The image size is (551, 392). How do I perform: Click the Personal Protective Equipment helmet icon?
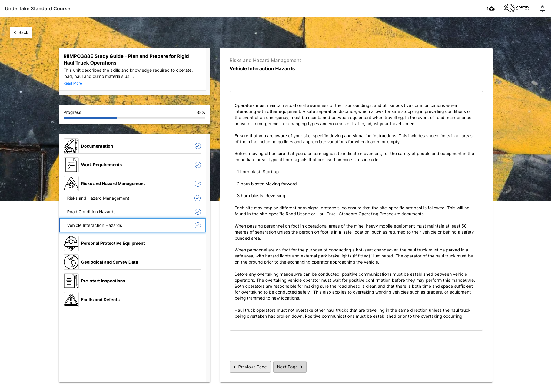point(71,243)
